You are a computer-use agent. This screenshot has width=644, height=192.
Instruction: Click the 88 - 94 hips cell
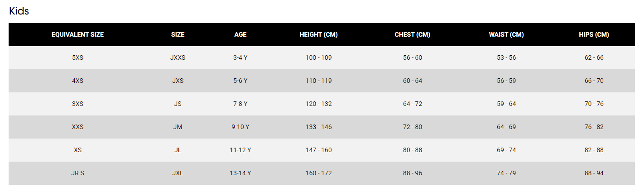(594, 173)
